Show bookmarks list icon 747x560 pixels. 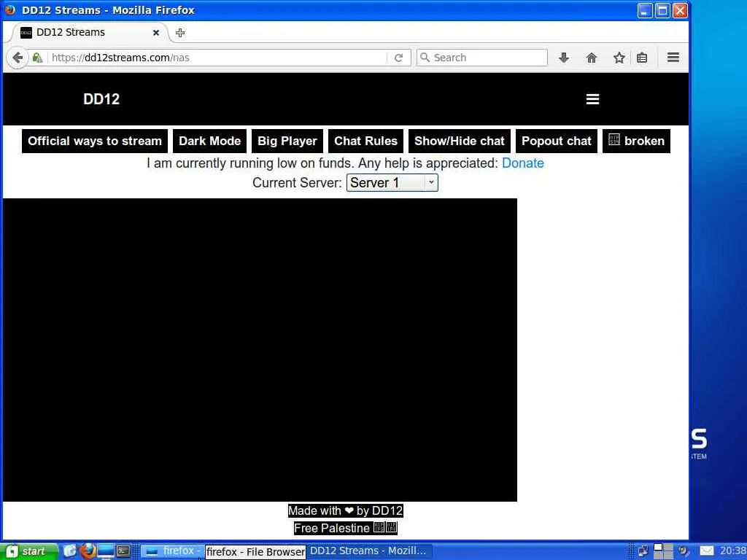(642, 58)
